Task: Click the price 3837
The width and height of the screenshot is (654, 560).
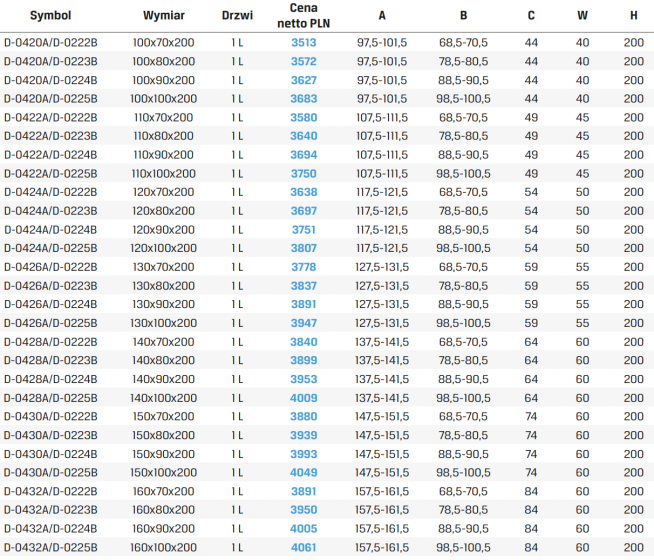Action: click(304, 286)
